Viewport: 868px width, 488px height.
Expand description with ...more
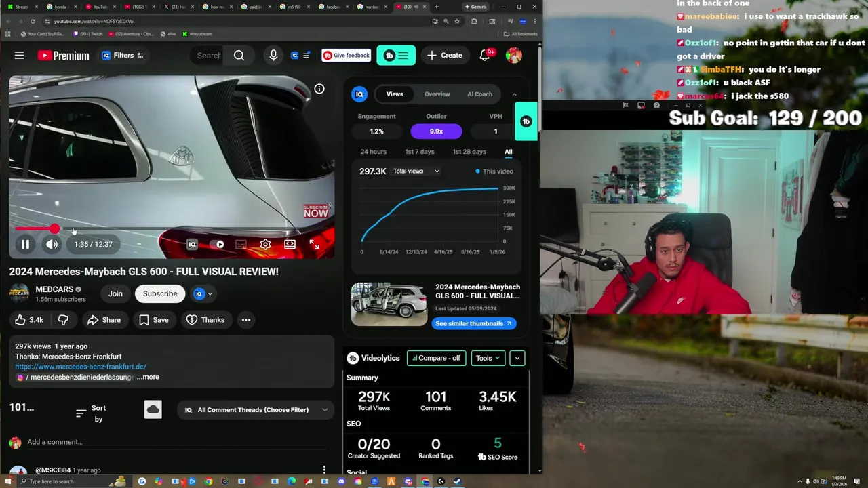[148, 377]
